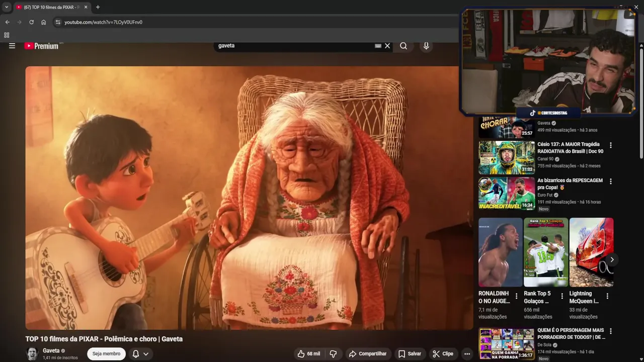Image resolution: width=644 pixels, height=362 pixels.
Task: Open notification bell dropdown for Gaveta
Action: tap(140, 354)
